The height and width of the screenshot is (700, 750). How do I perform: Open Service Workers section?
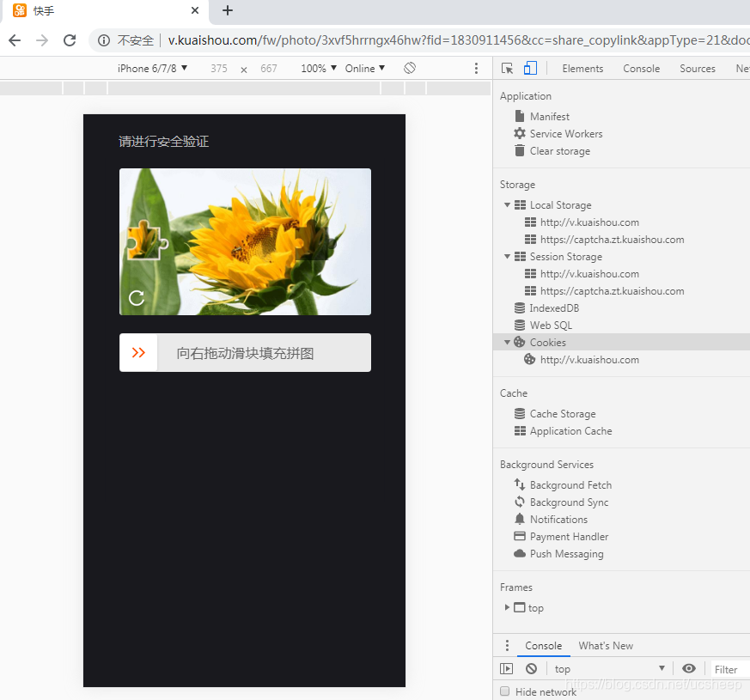tap(566, 133)
